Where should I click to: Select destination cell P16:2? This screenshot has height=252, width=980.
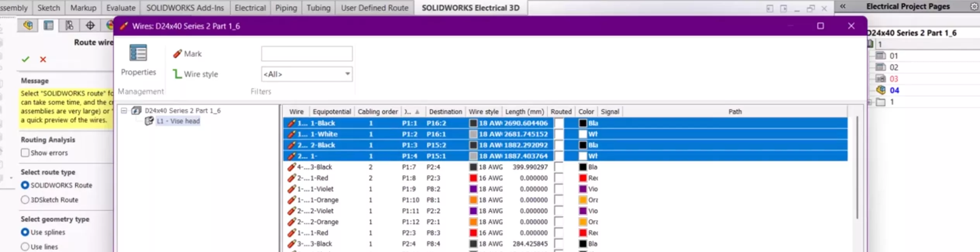pyautogui.click(x=436, y=123)
